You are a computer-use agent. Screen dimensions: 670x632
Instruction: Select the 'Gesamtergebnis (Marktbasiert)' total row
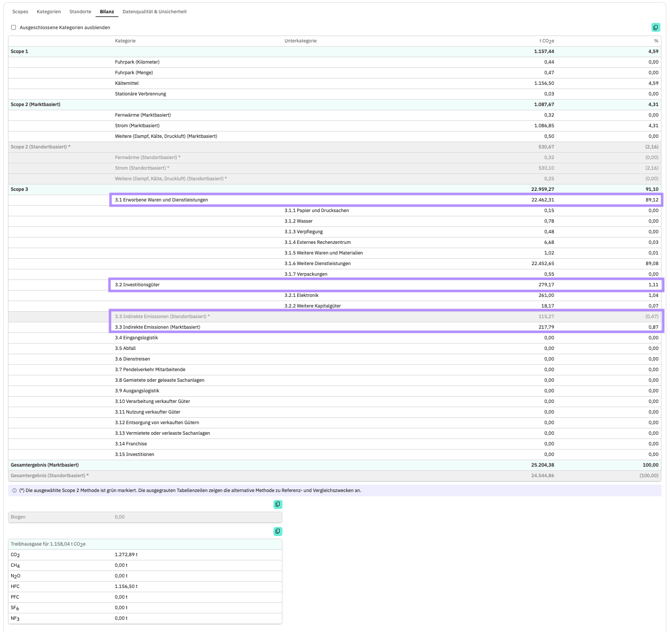[335, 465]
